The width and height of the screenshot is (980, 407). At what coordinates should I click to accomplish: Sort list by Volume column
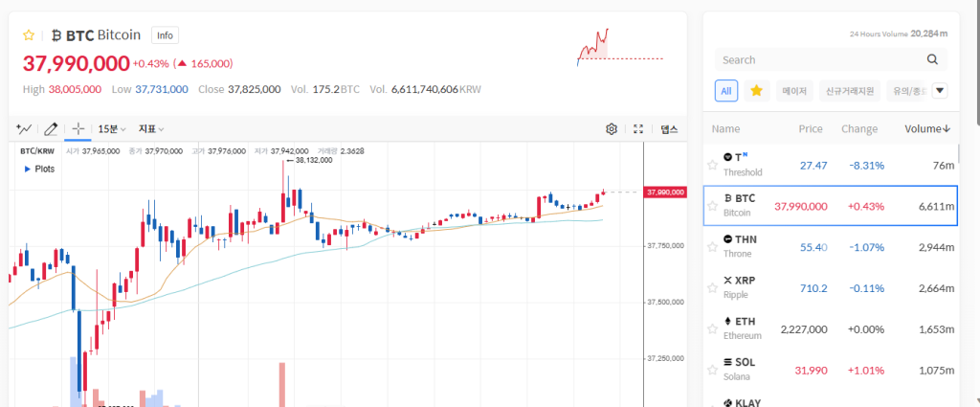pos(927,128)
